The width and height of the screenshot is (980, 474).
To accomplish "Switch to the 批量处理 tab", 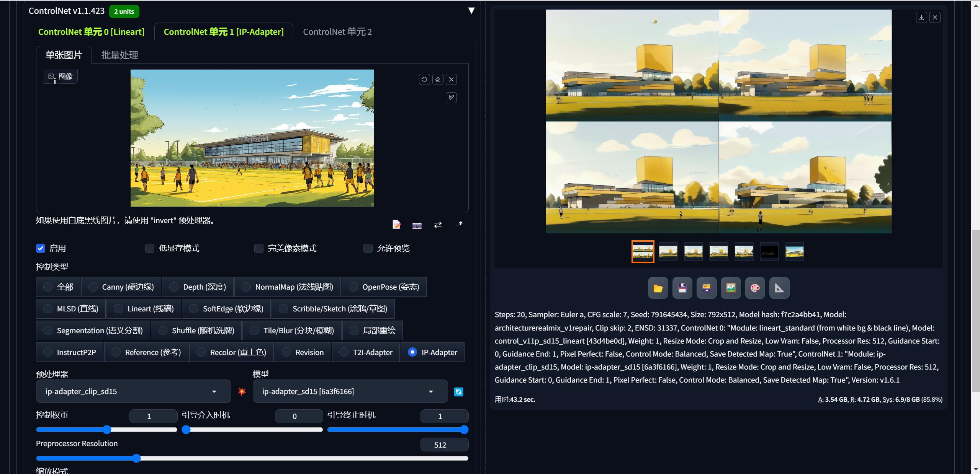I will (x=119, y=55).
